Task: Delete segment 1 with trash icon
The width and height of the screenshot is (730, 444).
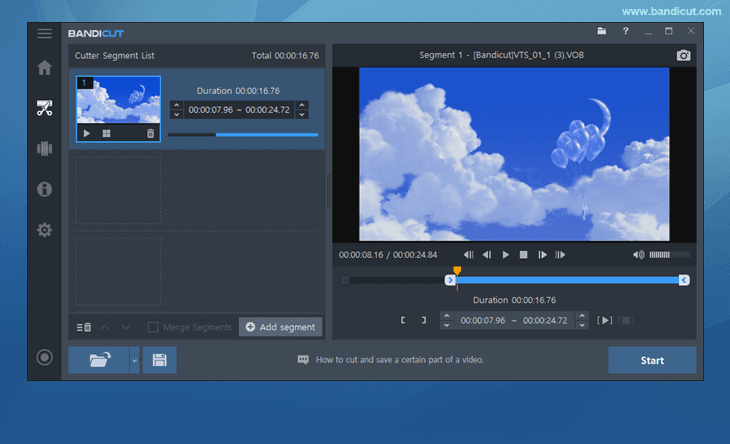Action: (x=150, y=134)
